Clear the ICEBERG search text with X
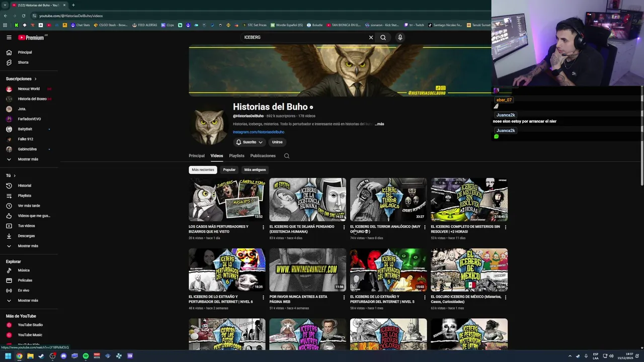The image size is (644, 362). tap(371, 37)
